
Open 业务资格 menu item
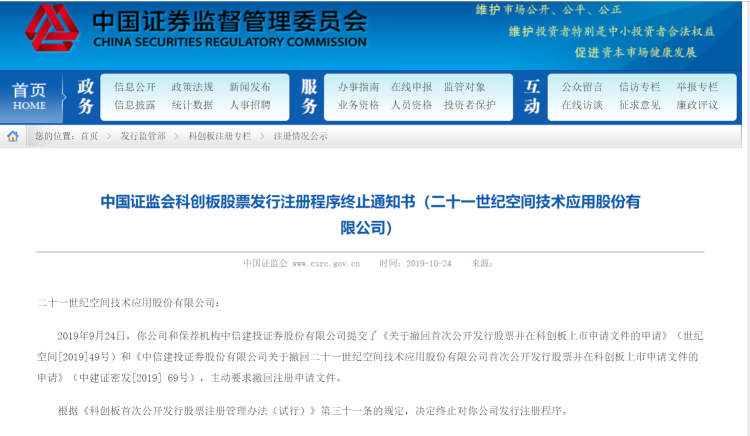click(358, 105)
